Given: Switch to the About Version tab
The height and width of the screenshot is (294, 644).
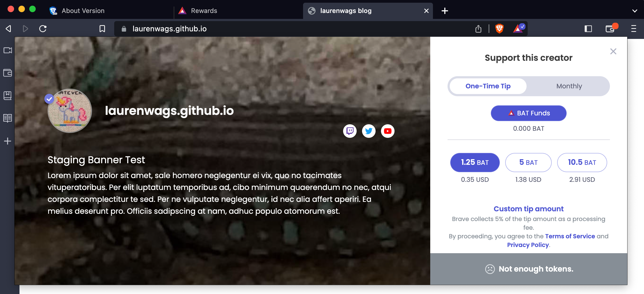Looking at the screenshot, I should coord(83,11).
